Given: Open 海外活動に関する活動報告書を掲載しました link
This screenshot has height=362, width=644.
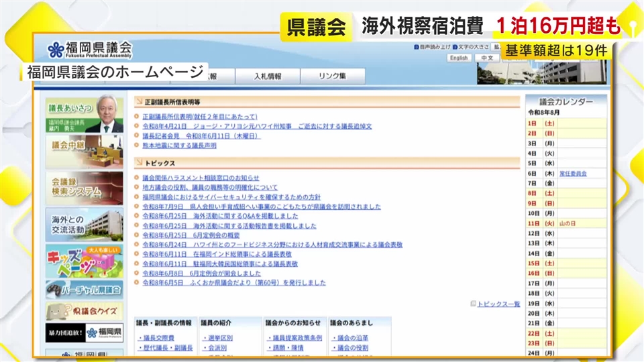Looking at the screenshot, I should point(229,226).
